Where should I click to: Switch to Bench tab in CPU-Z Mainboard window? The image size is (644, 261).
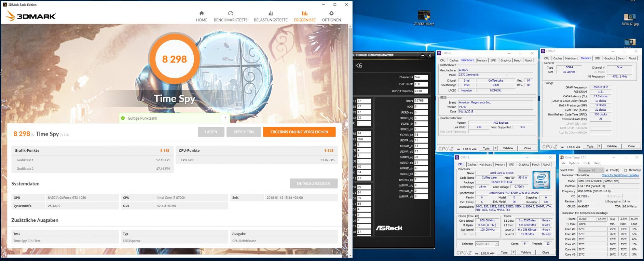518,60
